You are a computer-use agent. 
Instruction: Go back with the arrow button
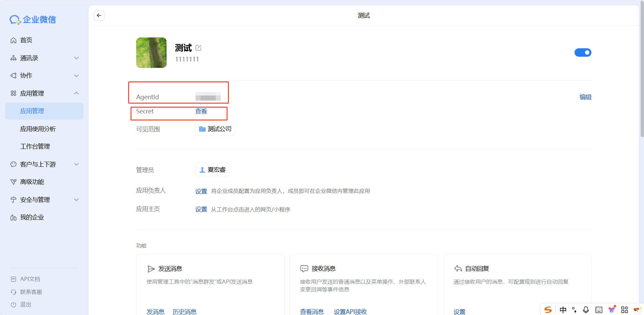coord(99,16)
